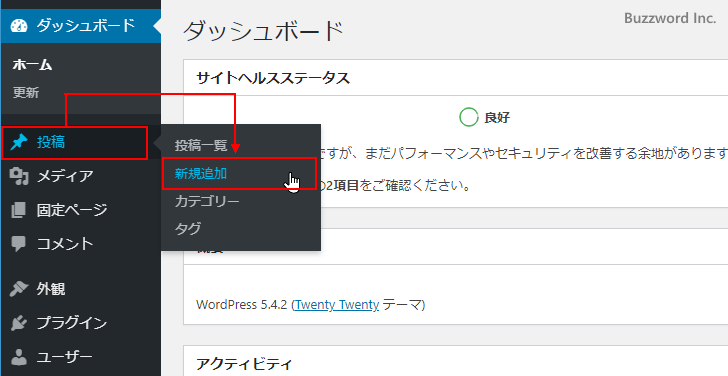Click the media icon beside メディア

click(19, 176)
